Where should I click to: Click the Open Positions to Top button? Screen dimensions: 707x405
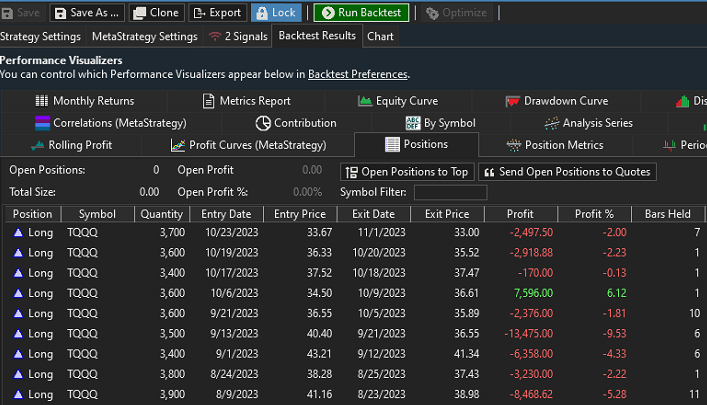pos(407,172)
